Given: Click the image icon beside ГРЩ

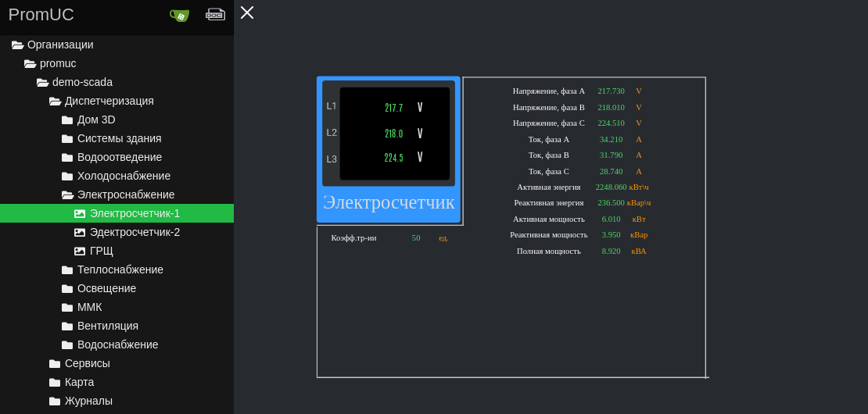Looking at the screenshot, I should [80, 251].
